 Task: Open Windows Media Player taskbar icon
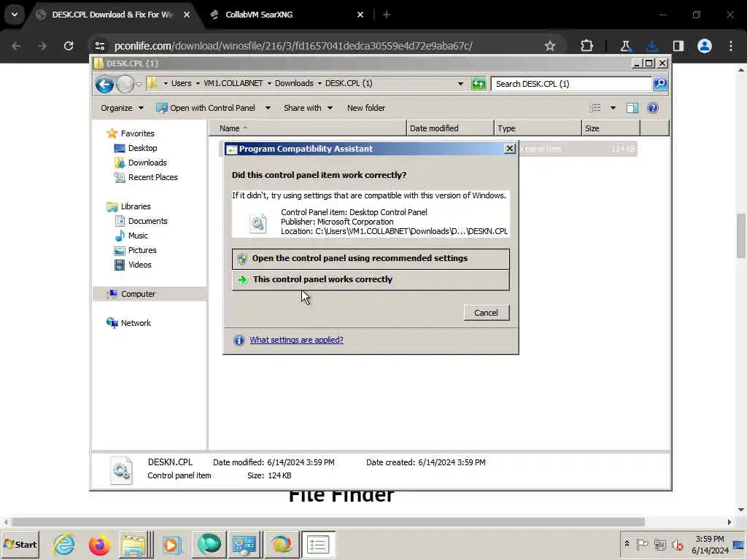pyautogui.click(x=172, y=544)
